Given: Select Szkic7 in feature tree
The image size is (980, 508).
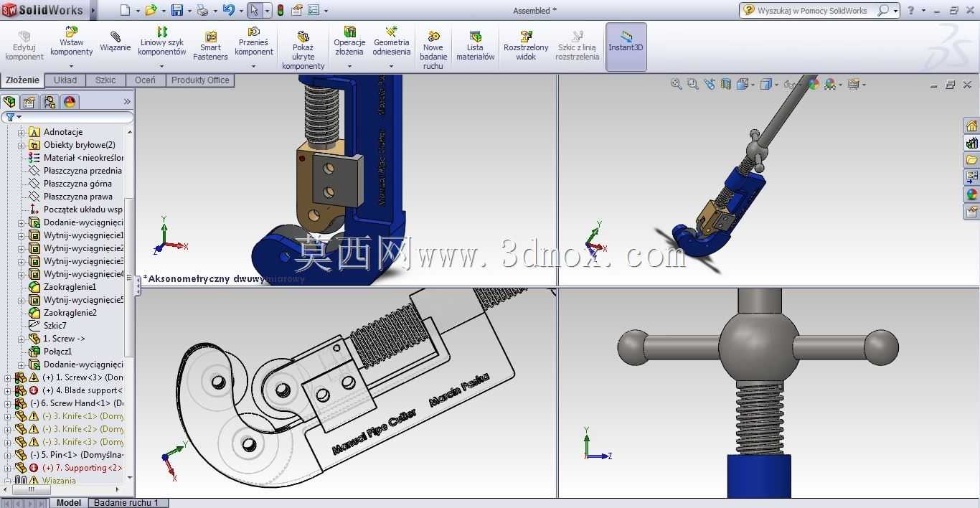Looking at the screenshot, I should 55,326.
